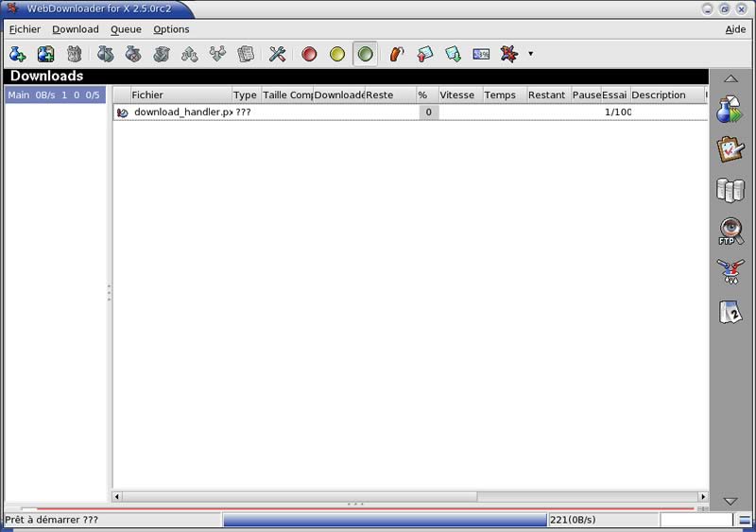Open the Queue menu
This screenshot has width=756, height=532.
click(126, 29)
